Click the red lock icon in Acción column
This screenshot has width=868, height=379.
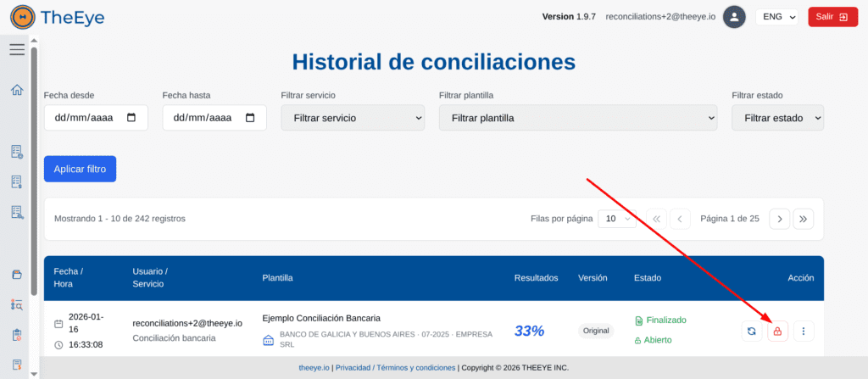(777, 331)
